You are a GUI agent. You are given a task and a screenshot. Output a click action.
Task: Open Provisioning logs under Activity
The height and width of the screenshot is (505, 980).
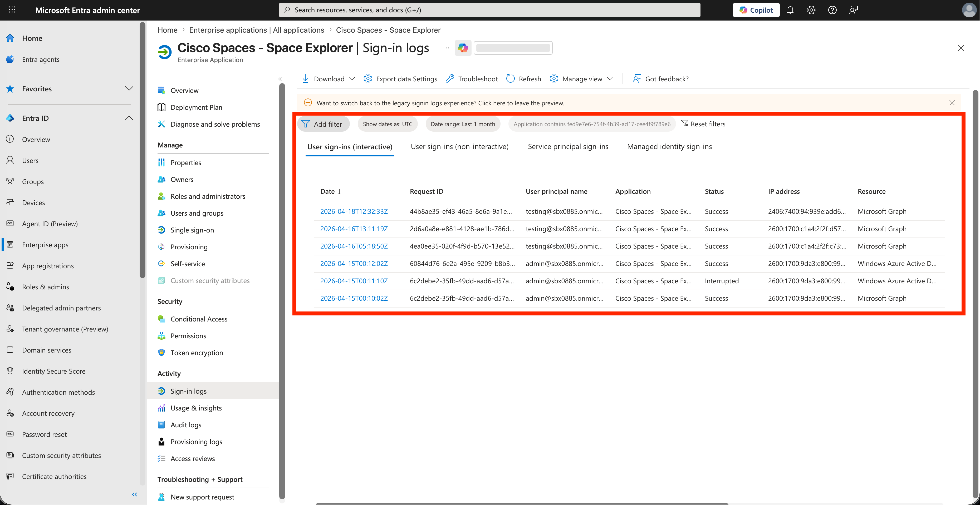pos(196,442)
